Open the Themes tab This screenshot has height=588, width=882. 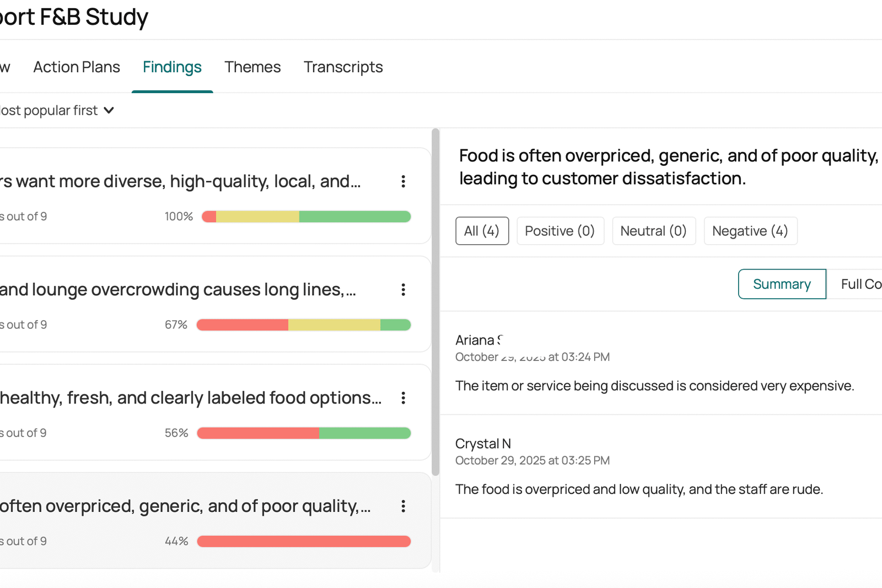coord(252,67)
